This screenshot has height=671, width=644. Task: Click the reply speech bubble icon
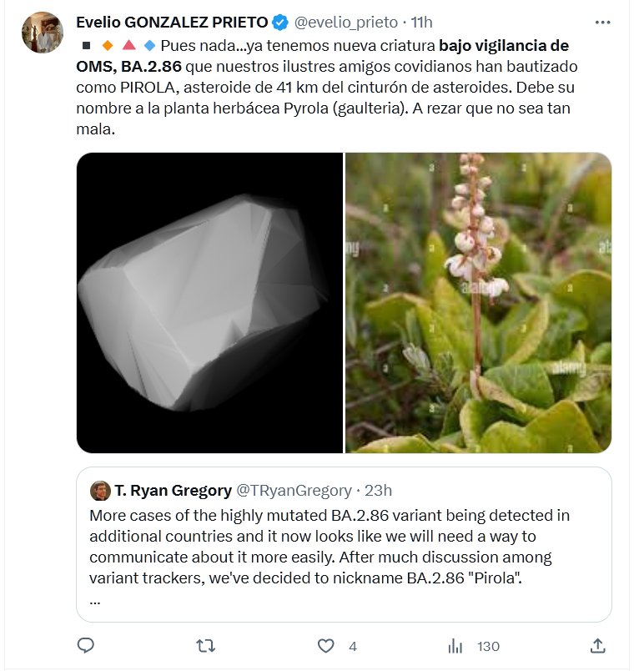pos(86,645)
